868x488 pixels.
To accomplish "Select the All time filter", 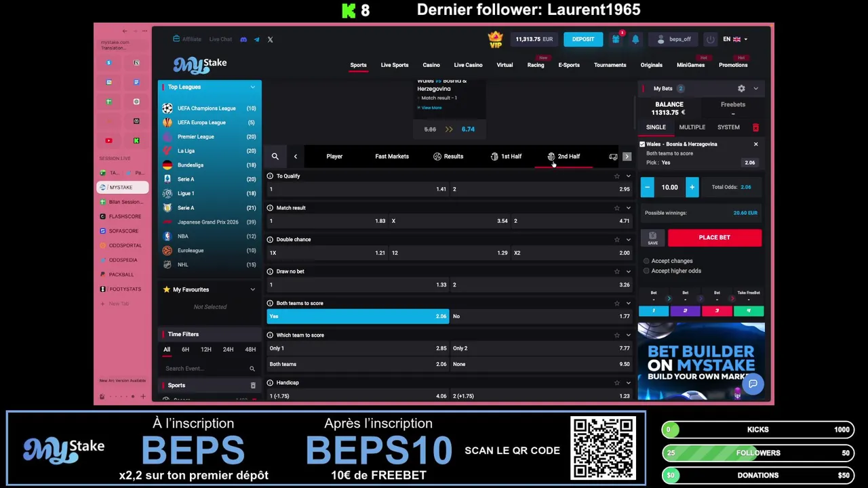I will [167, 350].
